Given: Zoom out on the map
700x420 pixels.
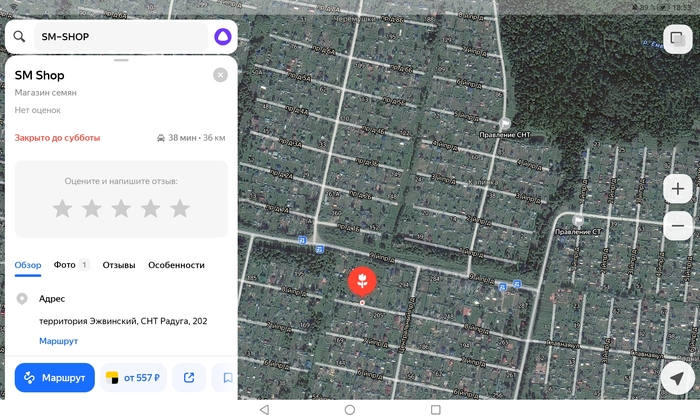Looking at the screenshot, I should point(678,226).
